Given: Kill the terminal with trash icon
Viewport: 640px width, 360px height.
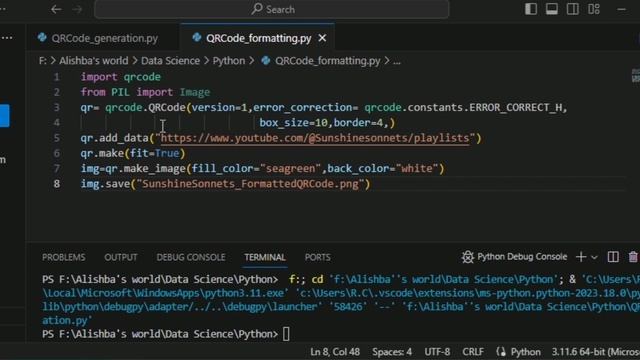Looking at the screenshot, I should click(633, 257).
